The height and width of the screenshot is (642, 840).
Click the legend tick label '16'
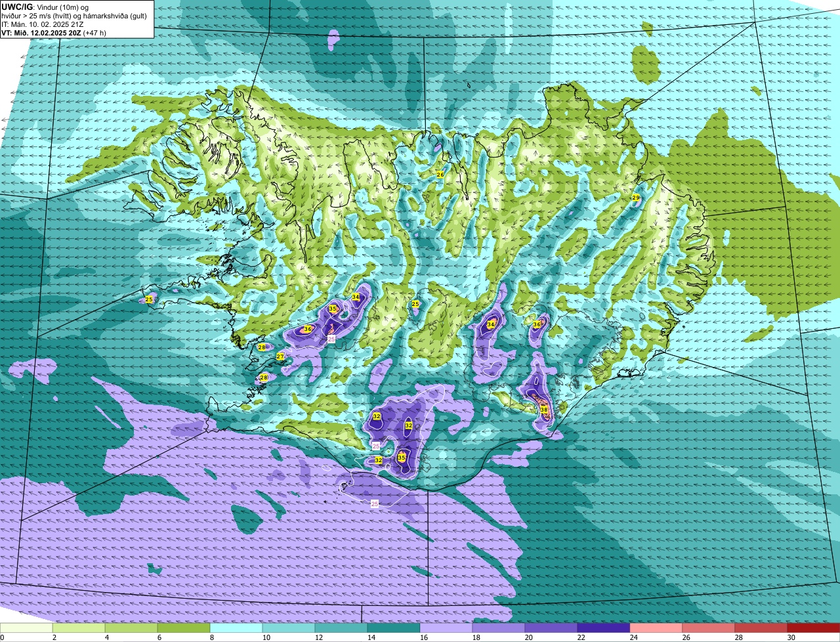point(424,637)
